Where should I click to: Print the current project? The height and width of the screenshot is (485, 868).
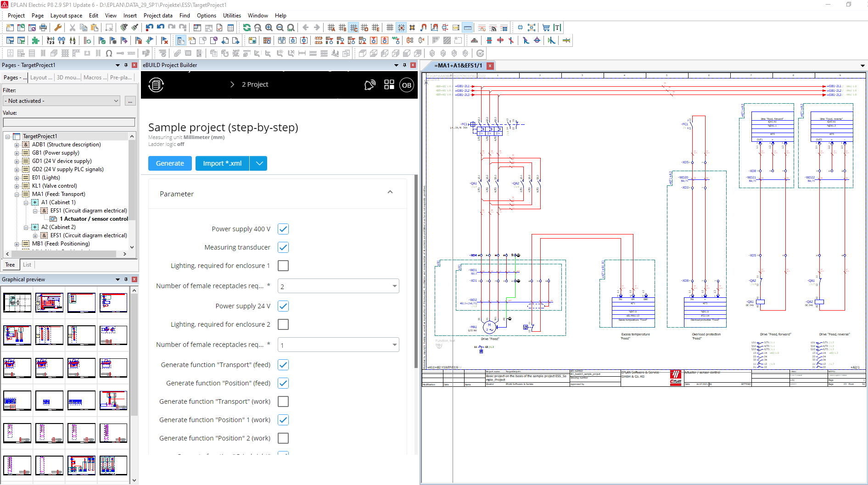(43, 28)
